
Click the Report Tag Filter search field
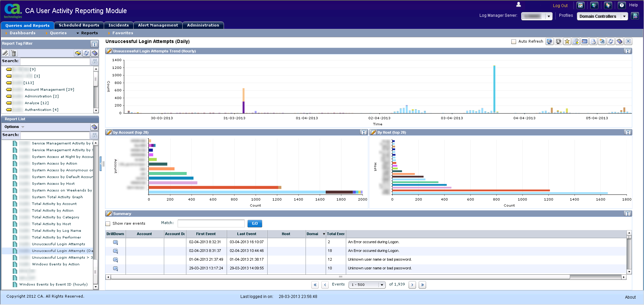pos(55,61)
